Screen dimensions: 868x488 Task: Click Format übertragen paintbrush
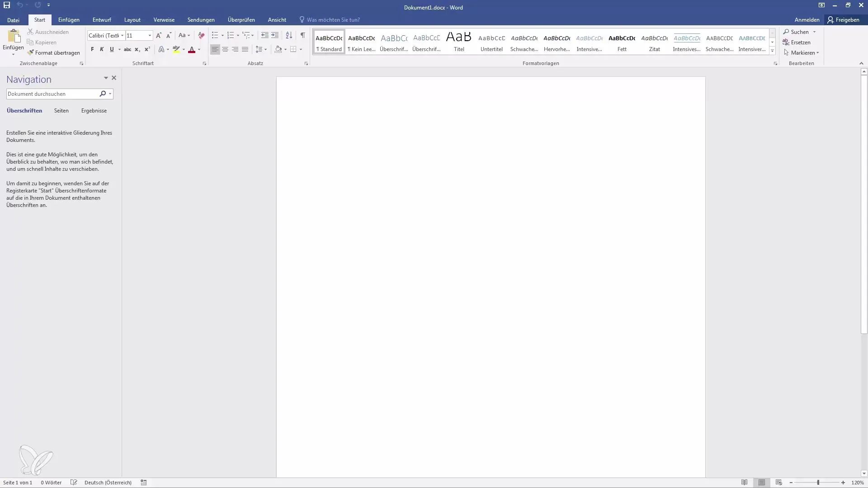(x=30, y=52)
